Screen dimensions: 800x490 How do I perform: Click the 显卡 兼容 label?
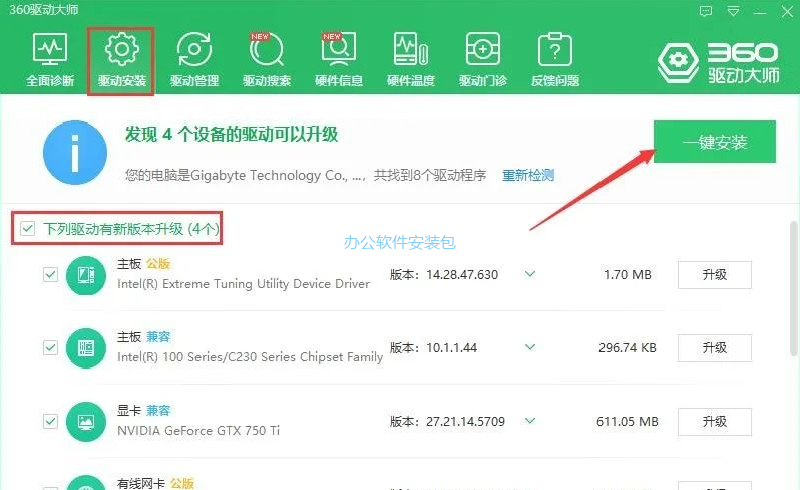(x=143, y=410)
